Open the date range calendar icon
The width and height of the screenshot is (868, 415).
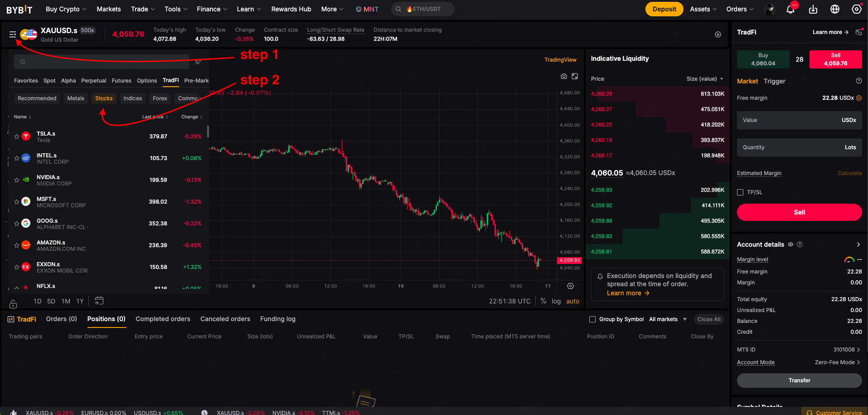pos(99,301)
